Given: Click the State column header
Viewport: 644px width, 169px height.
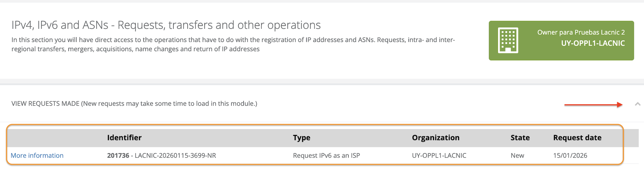Looking at the screenshot, I should coord(520,138).
